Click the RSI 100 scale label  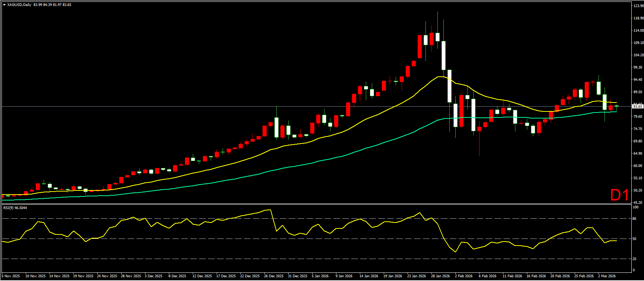pos(635,207)
